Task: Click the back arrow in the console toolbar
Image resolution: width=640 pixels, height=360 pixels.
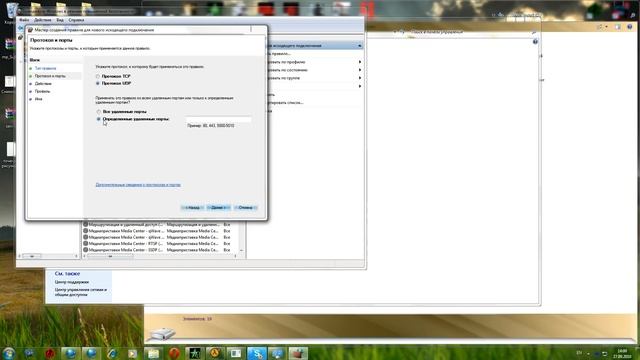Action: click(x=20, y=28)
